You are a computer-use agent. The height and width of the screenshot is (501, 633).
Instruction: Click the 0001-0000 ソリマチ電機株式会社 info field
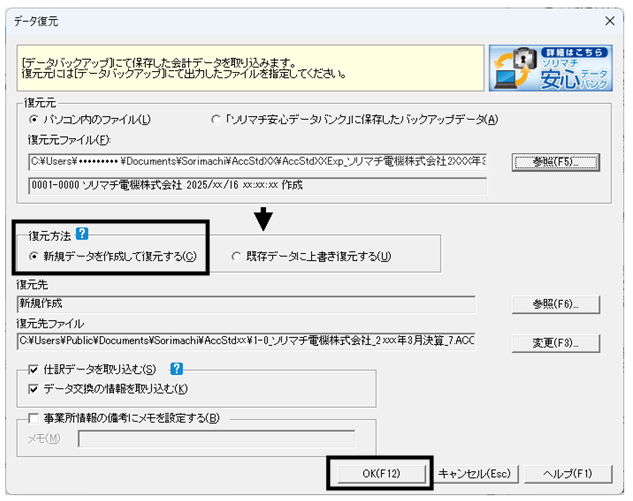pyautogui.click(x=258, y=186)
